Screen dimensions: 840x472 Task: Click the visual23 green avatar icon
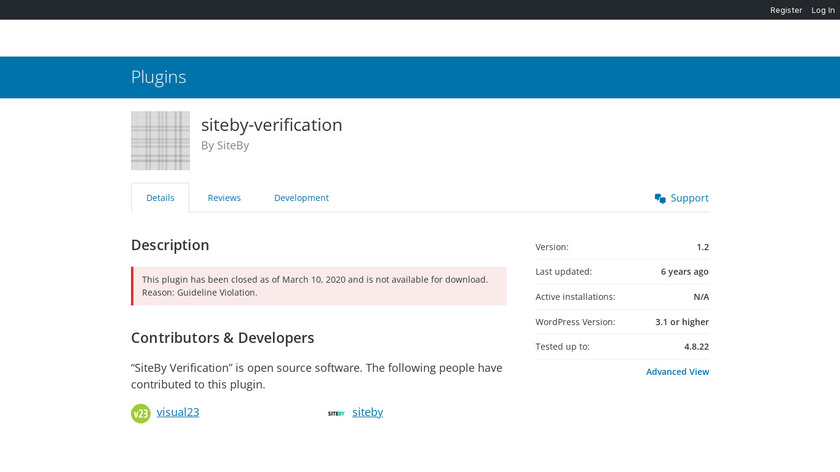click(141, 413)
